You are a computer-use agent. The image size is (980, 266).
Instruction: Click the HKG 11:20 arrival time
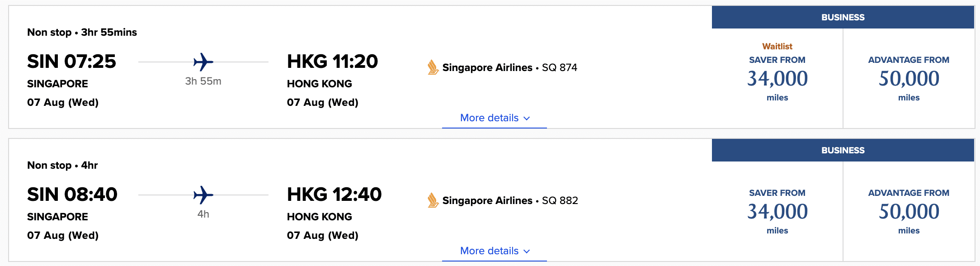click(x=332, y=62)
